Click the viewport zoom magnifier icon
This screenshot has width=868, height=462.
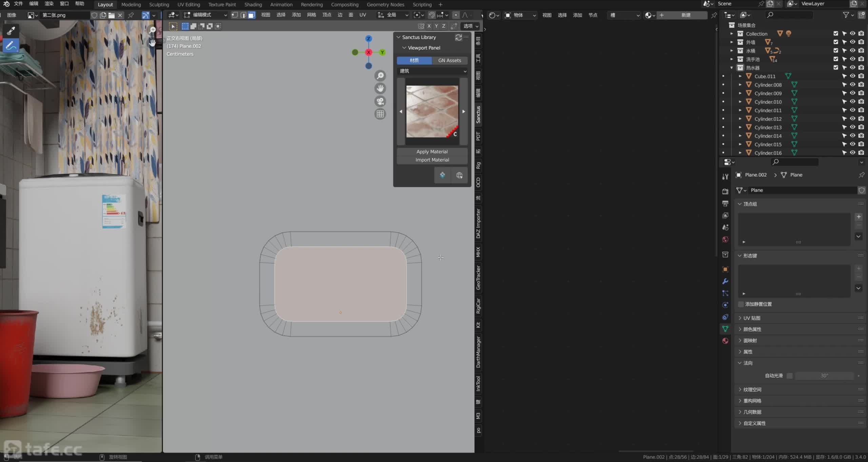tap(380, 76)
